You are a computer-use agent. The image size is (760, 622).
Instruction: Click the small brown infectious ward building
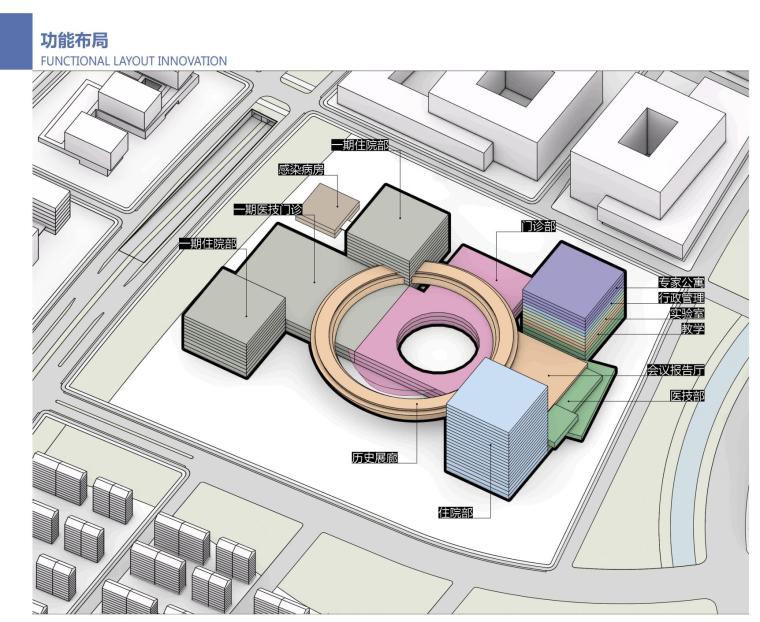pyautogui.click(x=332, y=204)
